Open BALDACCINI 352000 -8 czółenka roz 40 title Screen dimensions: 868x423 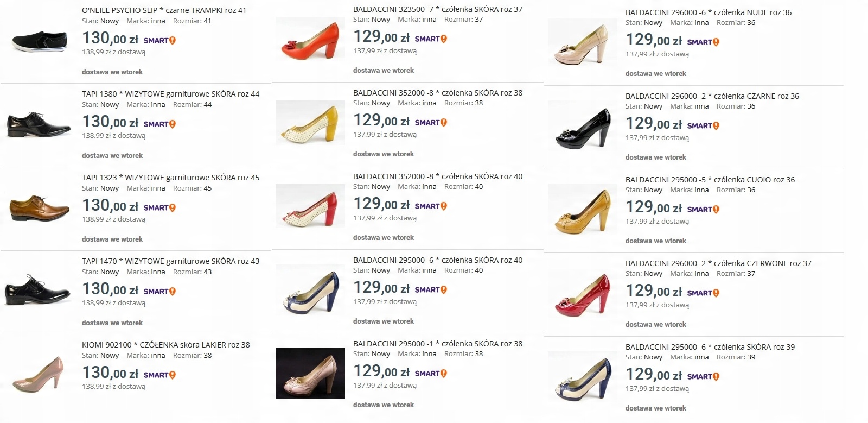click(437, 176)
